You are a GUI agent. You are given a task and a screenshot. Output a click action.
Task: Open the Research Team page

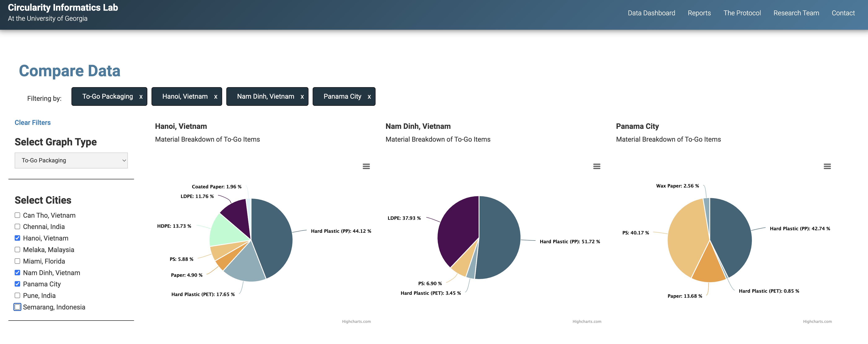pyautogui.click(x=796, y=13)
